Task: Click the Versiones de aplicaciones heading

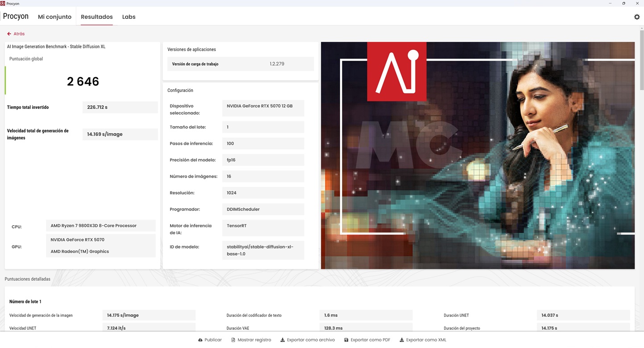Action: point(191,50)
